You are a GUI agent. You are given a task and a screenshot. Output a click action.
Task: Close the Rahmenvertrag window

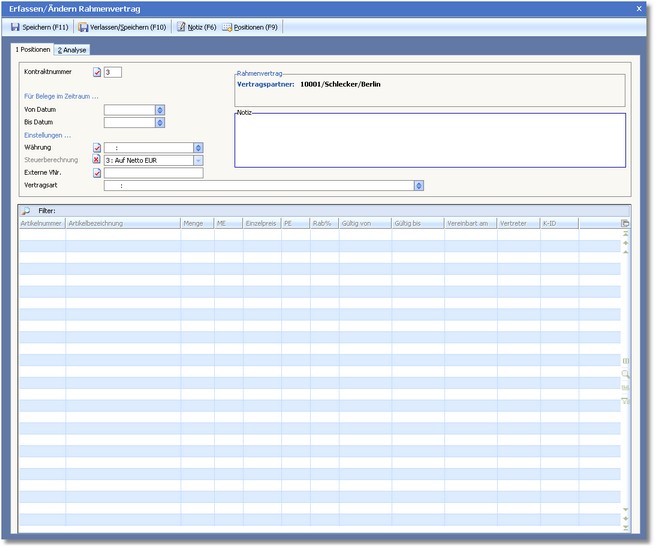639,8
